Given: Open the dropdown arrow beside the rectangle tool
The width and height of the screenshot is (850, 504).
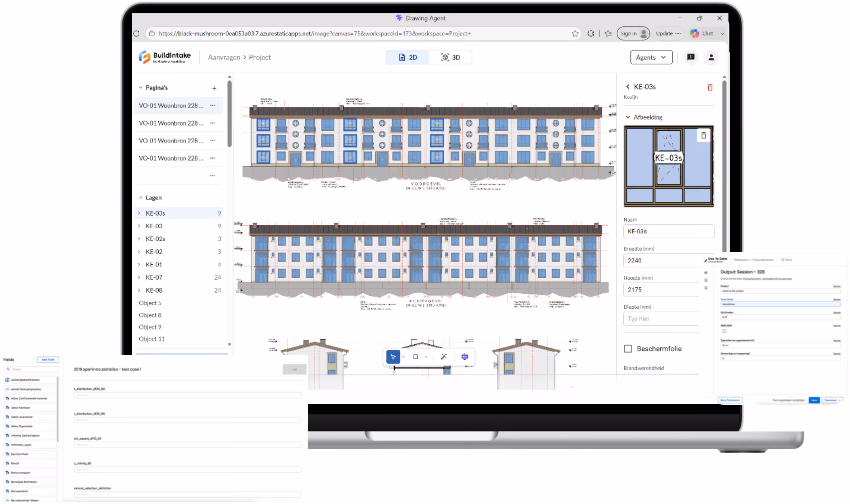Looking at the screenshot, I should click(426, 357).
